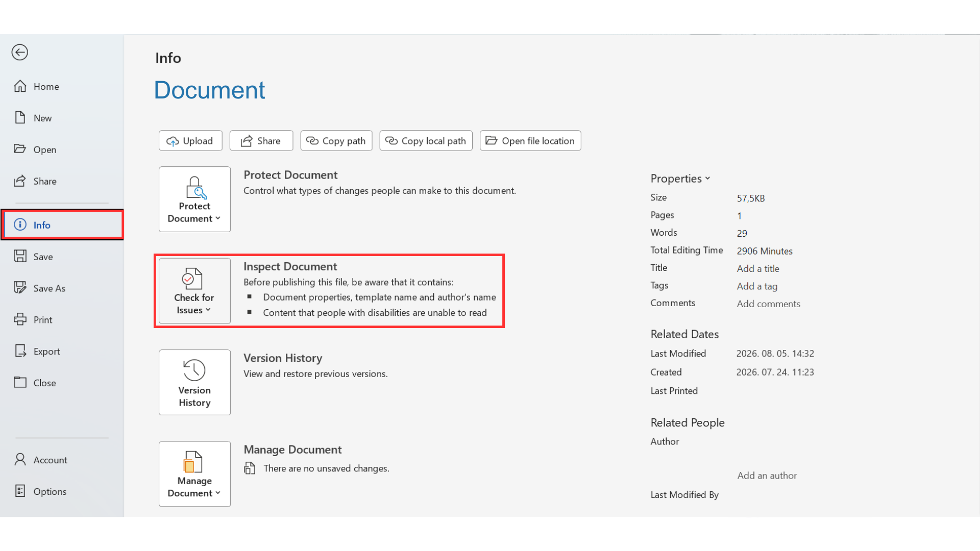Click the Words value 29

point(742,233)
